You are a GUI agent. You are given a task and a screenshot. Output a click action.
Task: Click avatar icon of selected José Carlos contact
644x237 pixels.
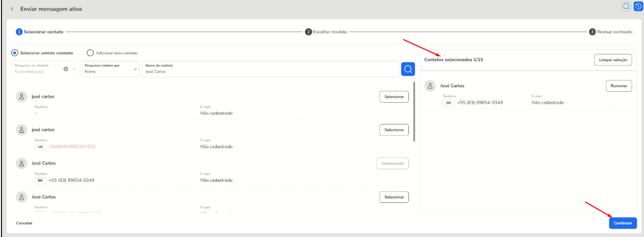[430, 86]
